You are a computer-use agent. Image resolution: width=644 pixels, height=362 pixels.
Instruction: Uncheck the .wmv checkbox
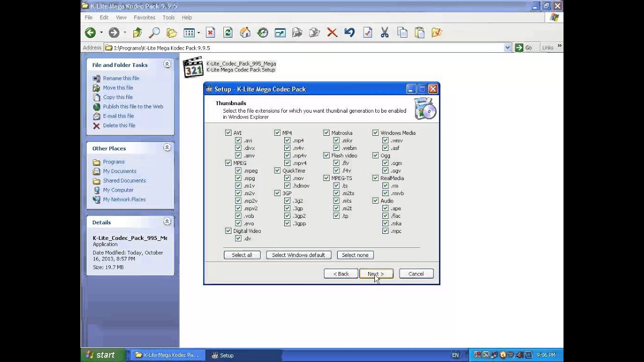point(385,140)
